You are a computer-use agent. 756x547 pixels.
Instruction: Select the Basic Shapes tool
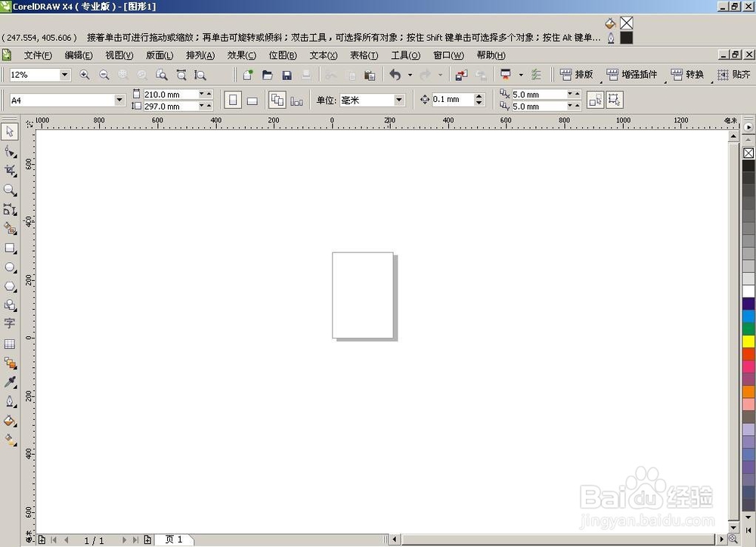click(10, 305)
